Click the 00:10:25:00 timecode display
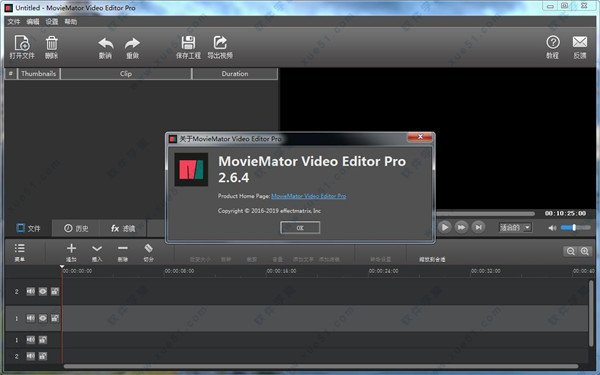The image size is (600, 375). (x=566, y=213)
